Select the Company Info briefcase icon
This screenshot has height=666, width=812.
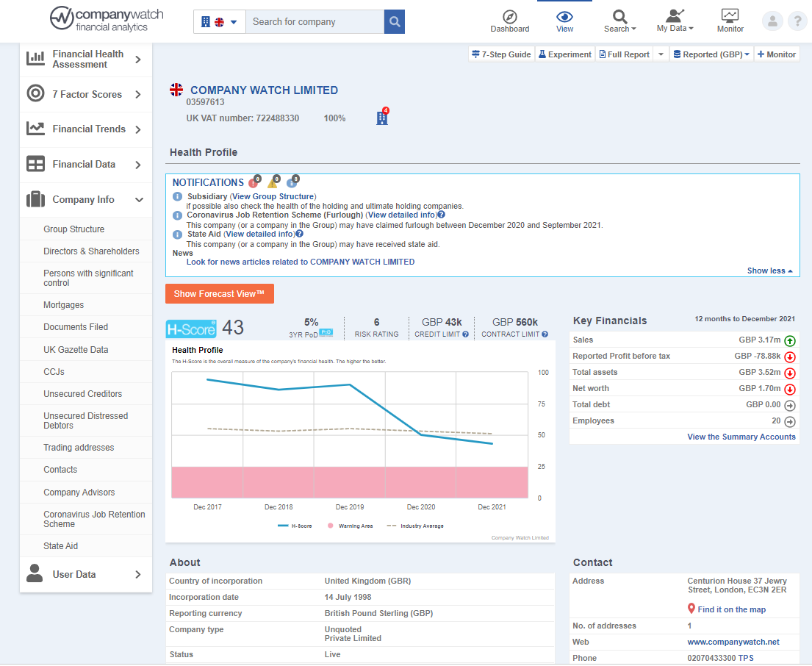[36, 199]
